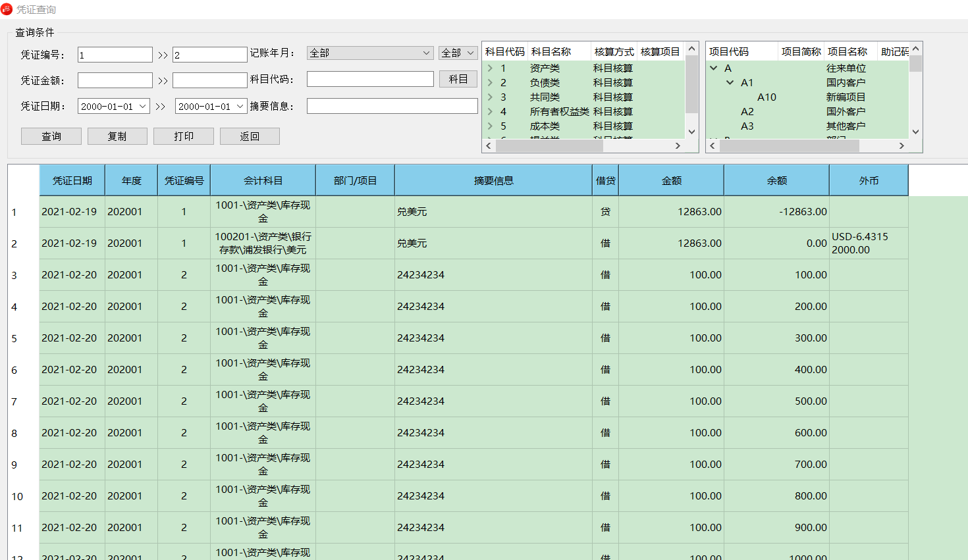Click the 返回 button
The image size is (968, 560).
click(x=250, y=136)
